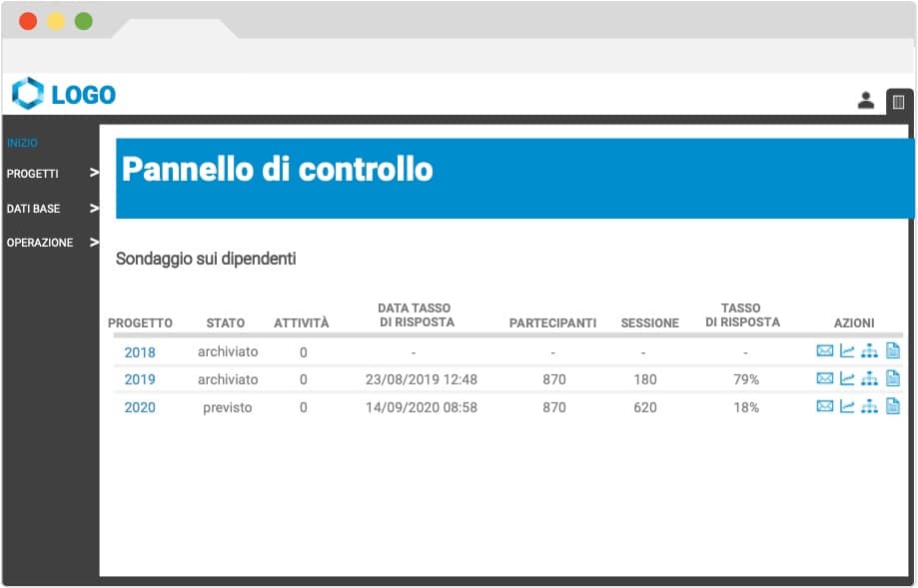Click the participants value 870 in the 2020 row

coord(553,407)
